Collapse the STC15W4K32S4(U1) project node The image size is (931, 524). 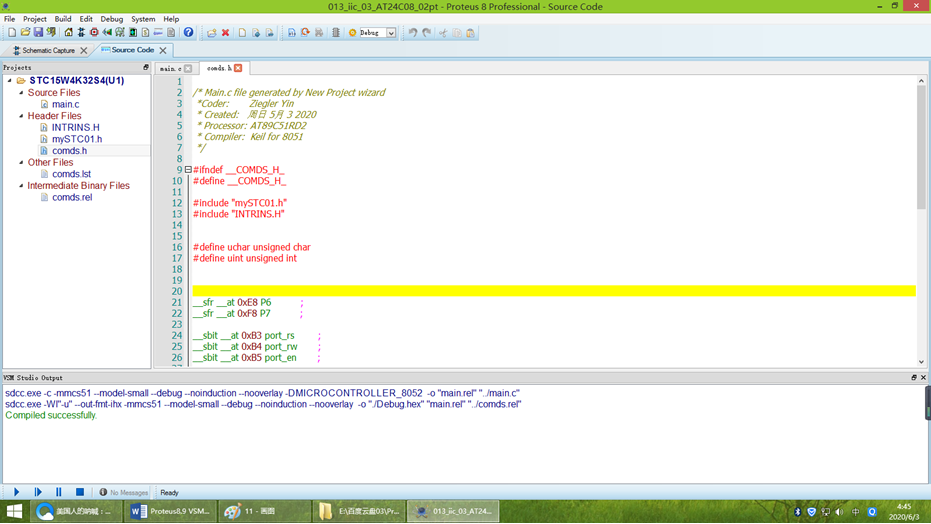coord(10,81)
